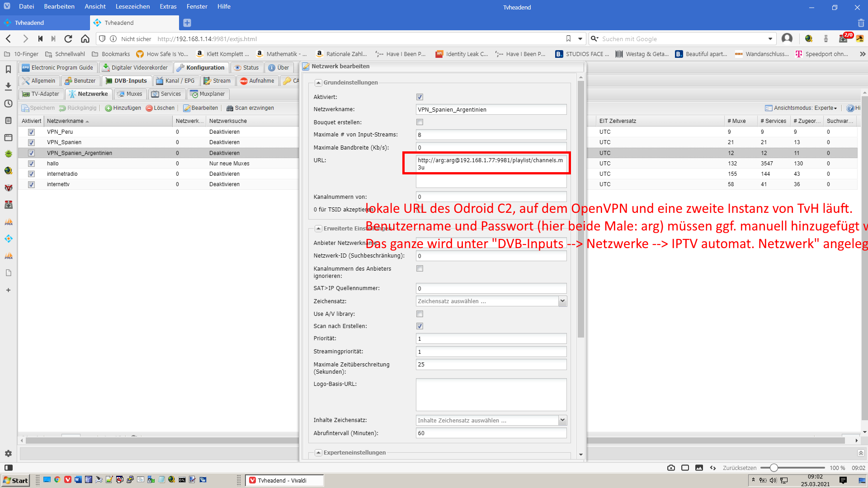This screenshot has height=488, width=868.
Task: Open the user profile icon
Action: click(x=787, y=39)
